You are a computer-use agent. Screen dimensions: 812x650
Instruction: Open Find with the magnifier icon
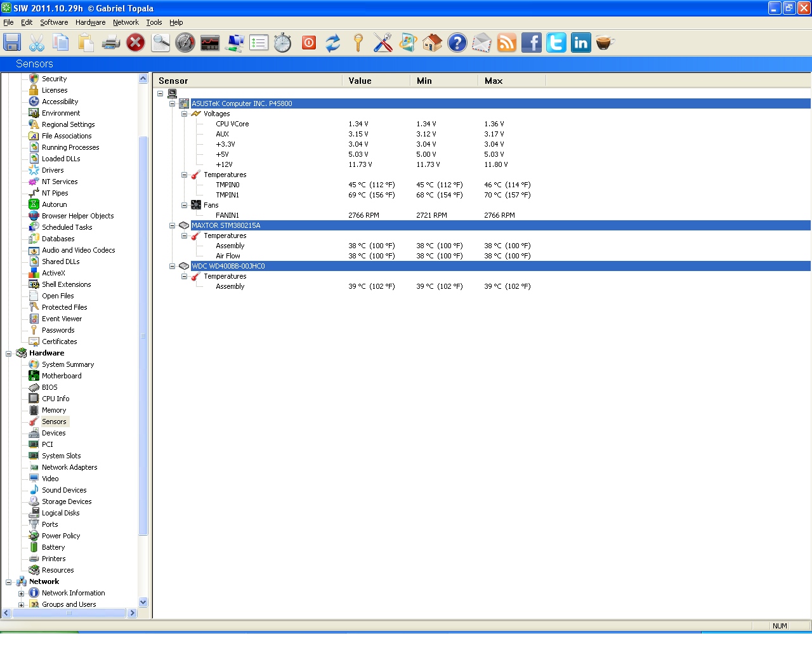[160, 43]
